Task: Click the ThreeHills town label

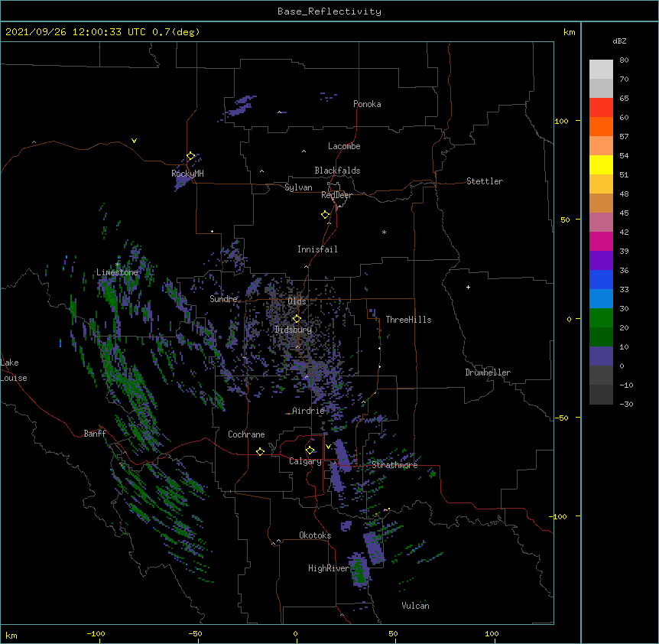Action: pyautogui.click(x=408, y=320)
